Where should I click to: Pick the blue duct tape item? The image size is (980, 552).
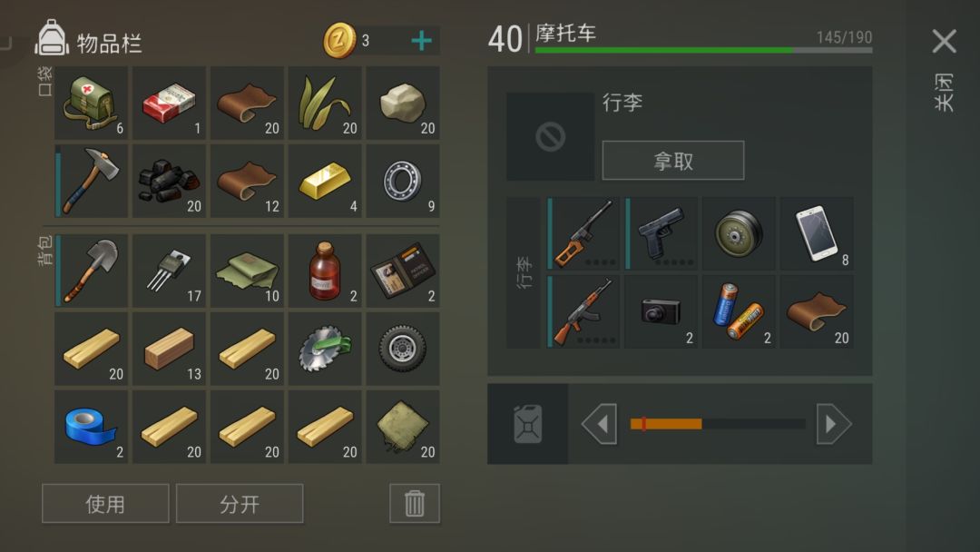click(x=92, y=427)
